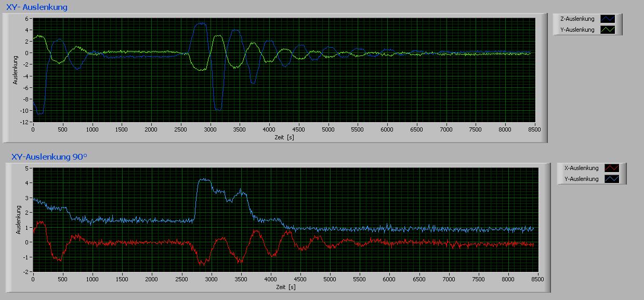This screenshot has width=644, height=300.
Task: Click the 'Zeit [s]' axis label of lower graph
Action: pyautogui.click(x=285, y=286)
